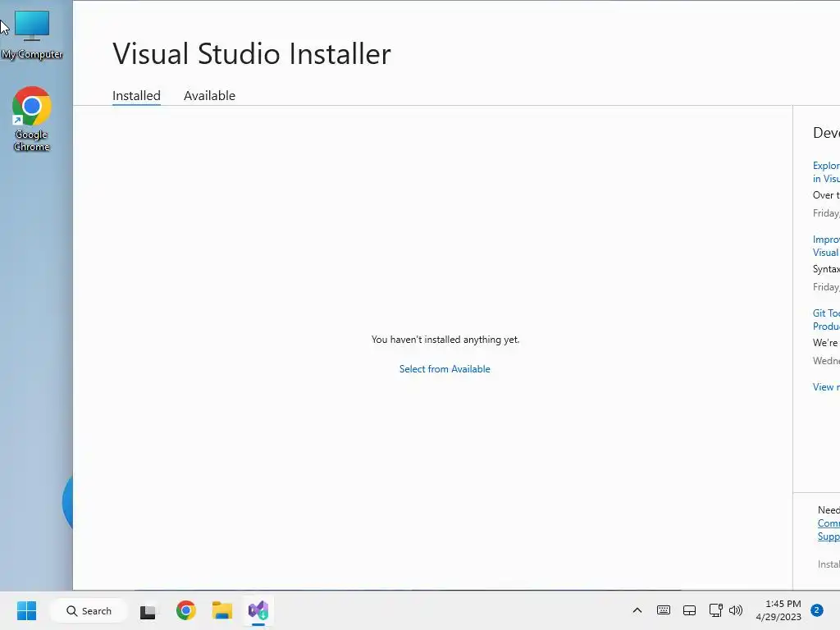Switch to the Available tab
This screenshot has height=630, width=840.
click(209, 95)
